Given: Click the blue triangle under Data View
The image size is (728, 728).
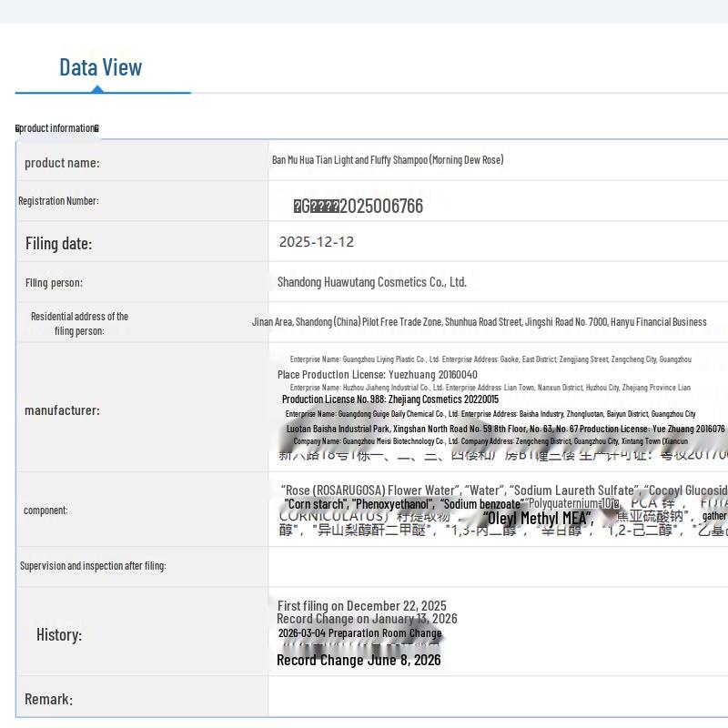Looking at the screenshot, I should click(97, 89).
